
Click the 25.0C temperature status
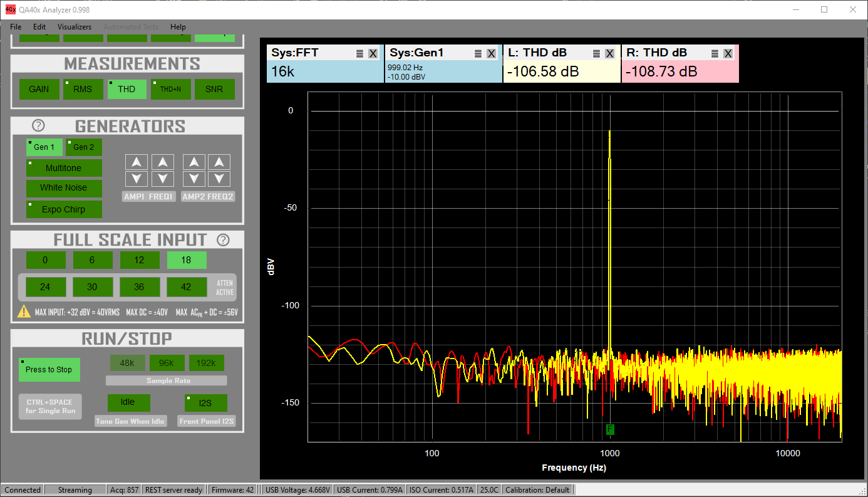[489, 490]
